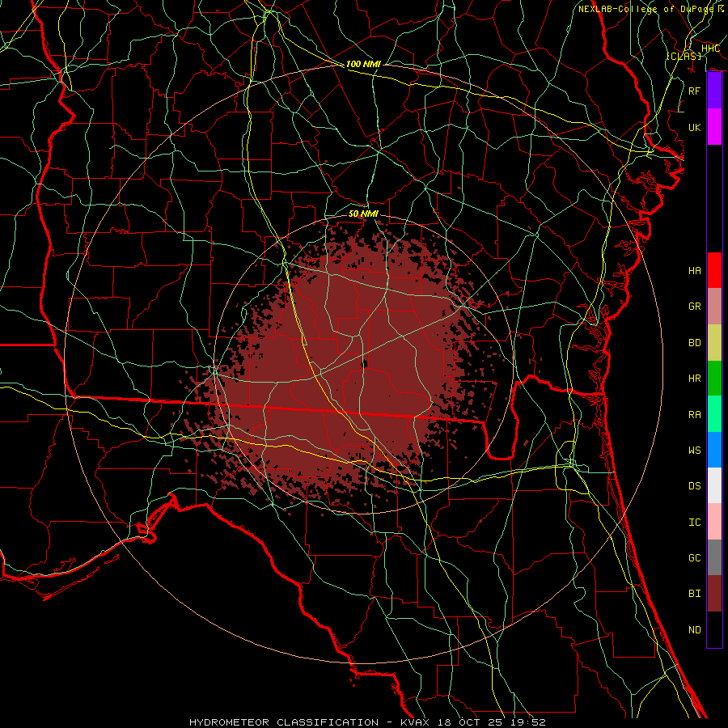The width and height of the screenshot is (728, 728).
Task: Click the RA legend label
Action: [694, 415]
